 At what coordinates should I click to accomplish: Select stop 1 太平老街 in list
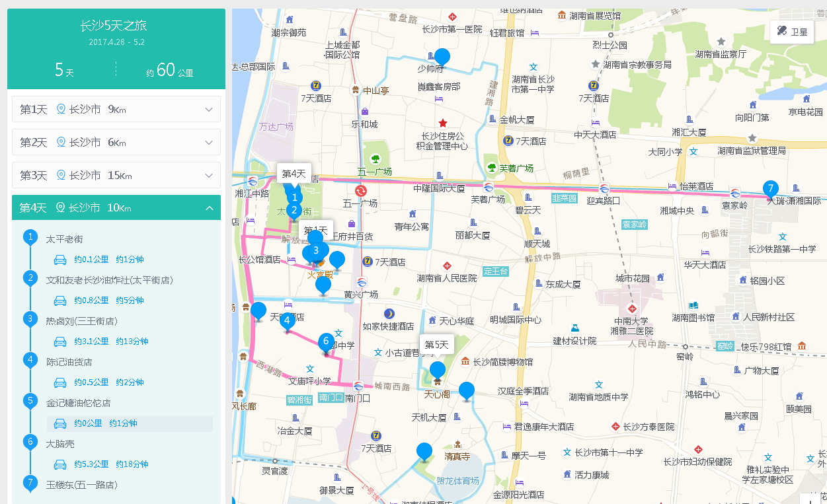65,238
